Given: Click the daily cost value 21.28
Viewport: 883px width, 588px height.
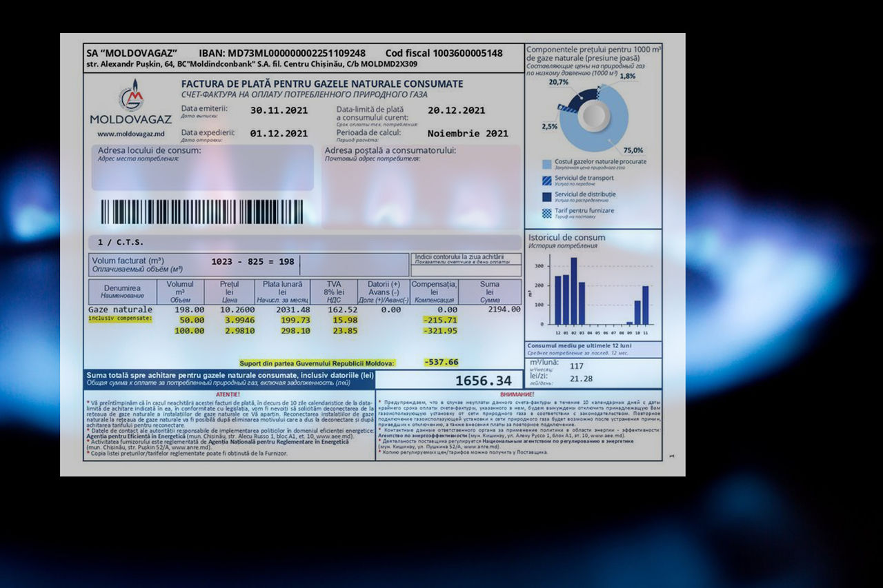Looking at the screenshot, I should (x=581, y=378).
